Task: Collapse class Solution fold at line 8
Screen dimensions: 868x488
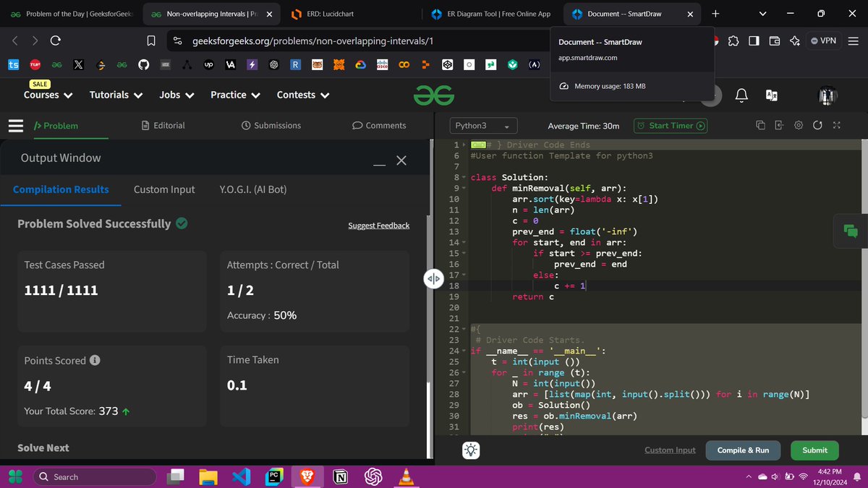Action: coord(464,177)
